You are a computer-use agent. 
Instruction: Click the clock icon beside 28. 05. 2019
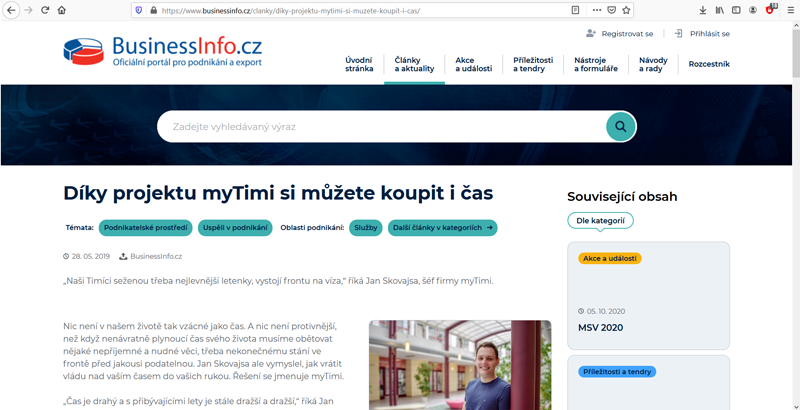coord(66,257)
